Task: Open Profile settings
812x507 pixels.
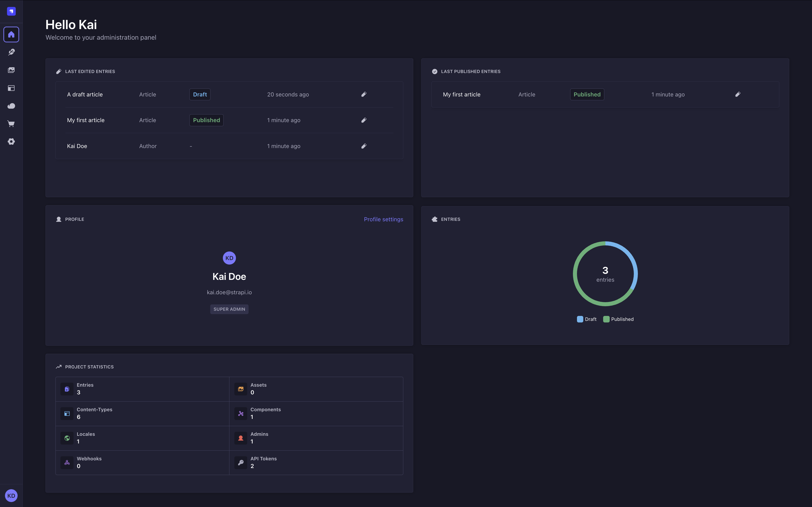Action: tap(383, 219)
